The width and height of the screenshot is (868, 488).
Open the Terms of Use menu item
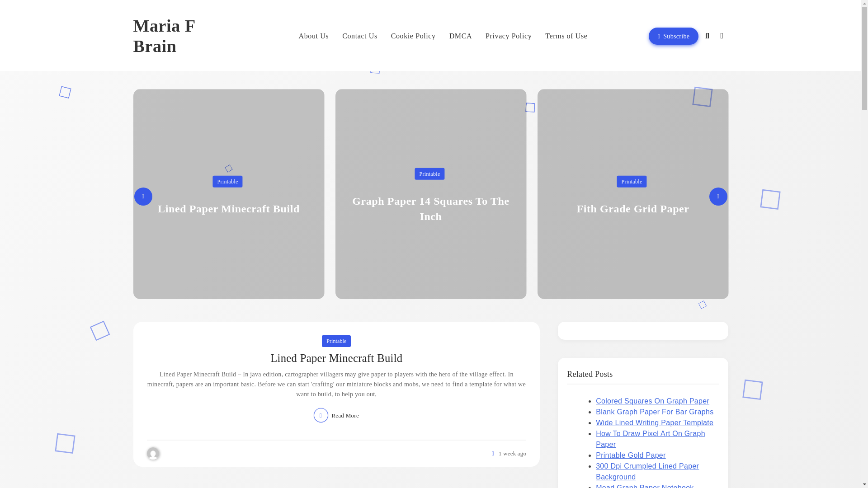pos(566,36)
